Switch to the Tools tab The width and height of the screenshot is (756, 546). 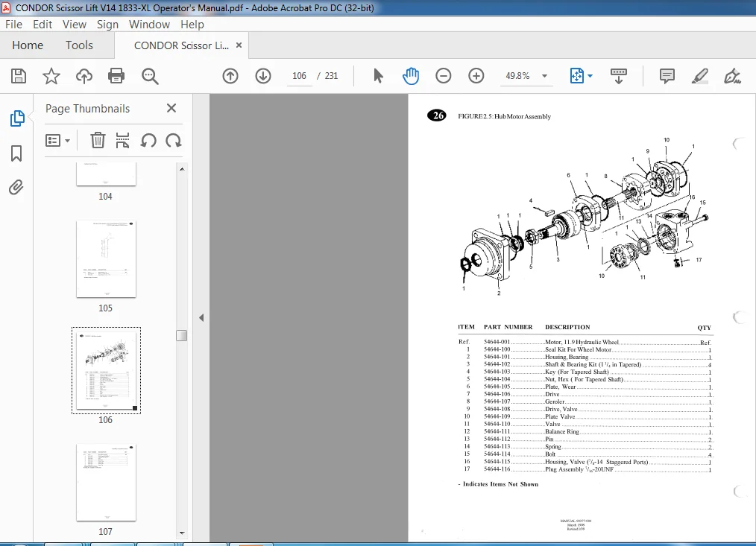[79, 45]
